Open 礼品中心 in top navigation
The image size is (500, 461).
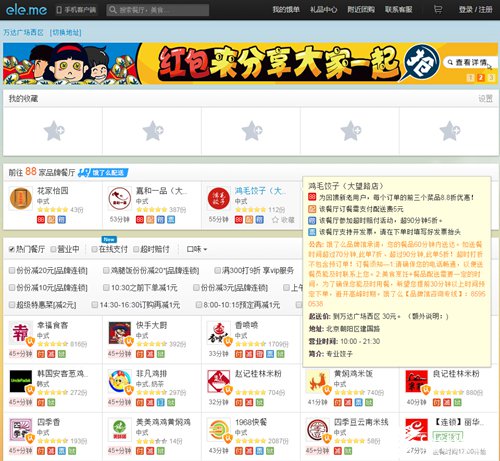pos(323,10)
